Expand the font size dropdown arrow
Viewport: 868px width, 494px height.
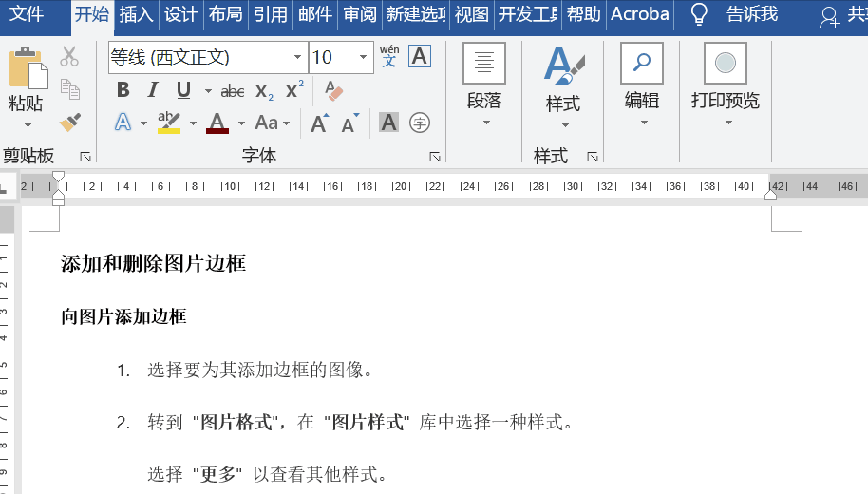pyautogui.click(x=363, y=57)
